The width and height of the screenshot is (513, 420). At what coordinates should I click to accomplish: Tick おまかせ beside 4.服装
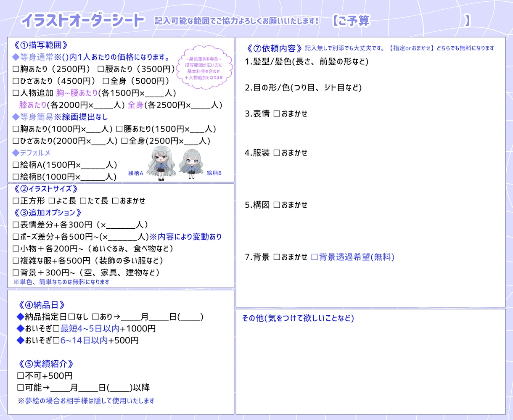[277, 153]
